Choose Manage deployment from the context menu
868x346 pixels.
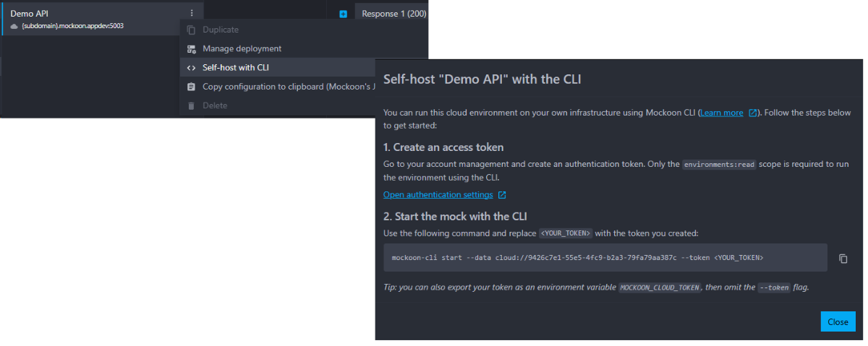(242, 48)
